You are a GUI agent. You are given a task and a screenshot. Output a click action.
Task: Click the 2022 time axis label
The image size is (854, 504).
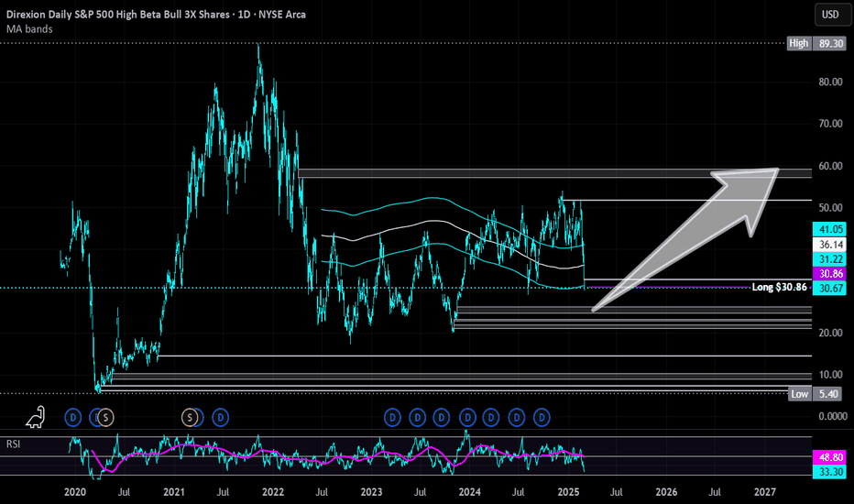click(273, 492)
